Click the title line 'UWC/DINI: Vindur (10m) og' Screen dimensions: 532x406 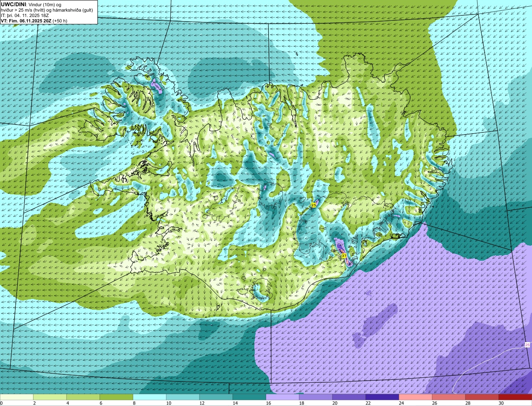tap(31, 4)
